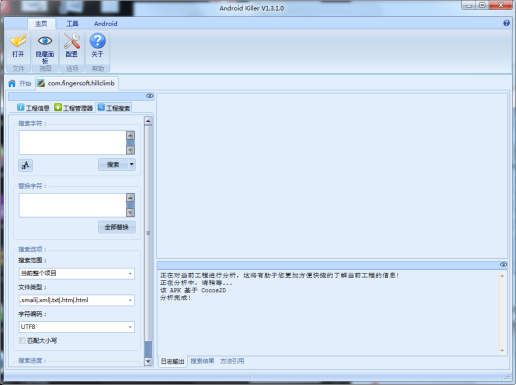Click log line 正在分析中, 请稍等...

(x=196, y=283)
